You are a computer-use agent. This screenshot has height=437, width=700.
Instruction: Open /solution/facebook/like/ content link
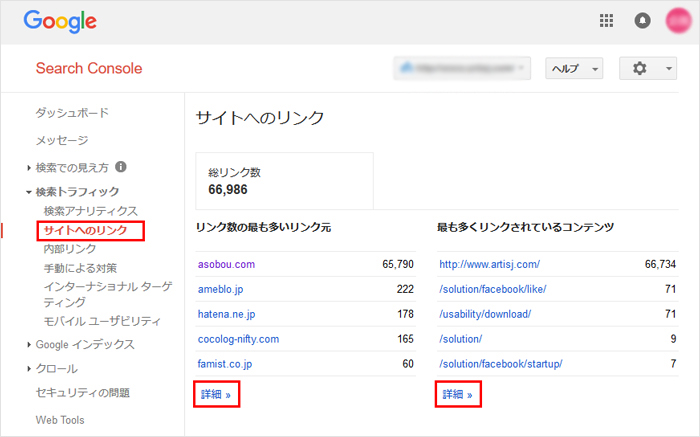point(493,289)
